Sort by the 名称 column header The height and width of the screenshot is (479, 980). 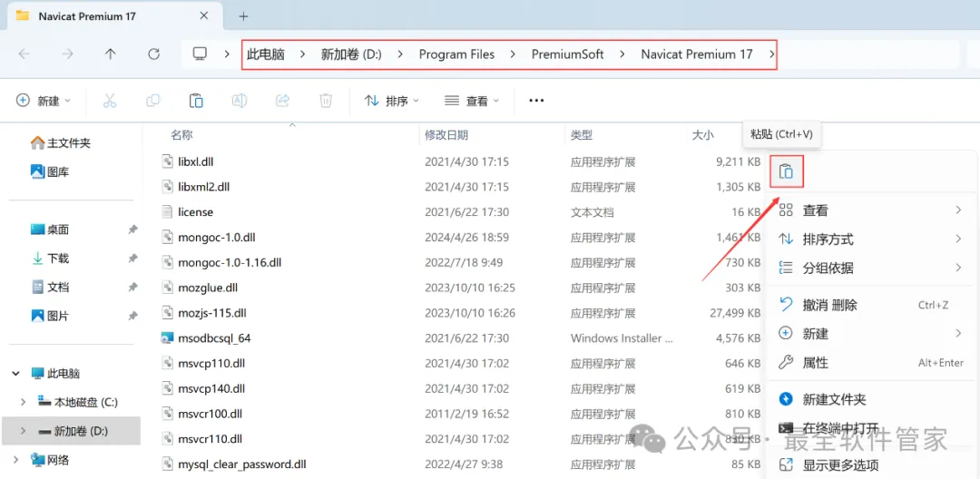(x=181, y=135)
